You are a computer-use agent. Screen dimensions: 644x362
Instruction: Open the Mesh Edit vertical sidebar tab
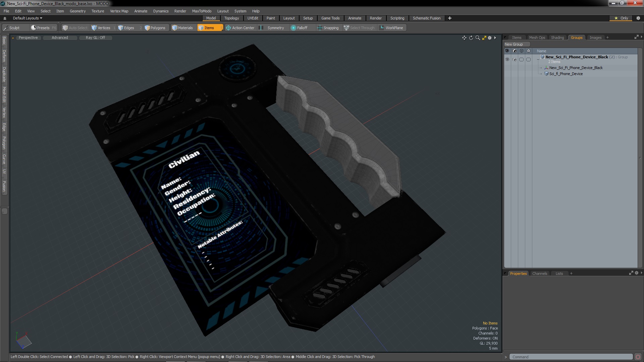pyautogui.click(x=4, y=95)
